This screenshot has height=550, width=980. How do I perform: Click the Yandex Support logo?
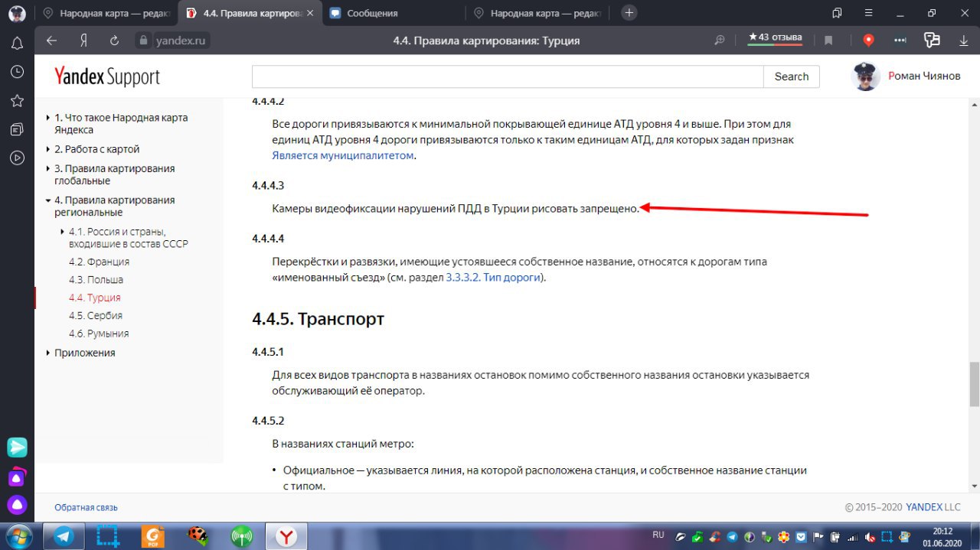(107, 76)
